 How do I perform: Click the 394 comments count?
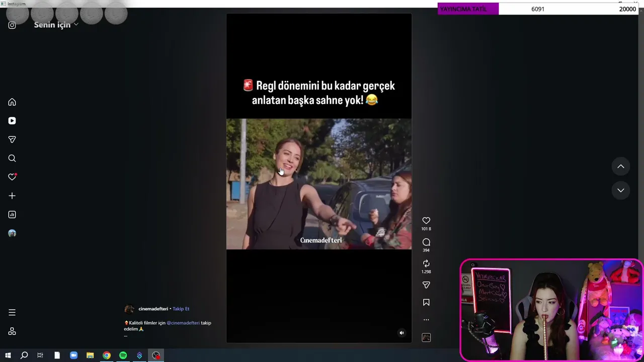[x=426, y=250]
